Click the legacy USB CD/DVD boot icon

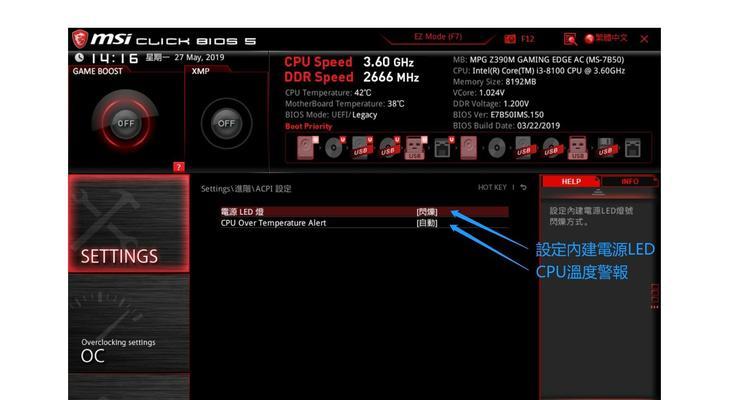pos(551,148)
